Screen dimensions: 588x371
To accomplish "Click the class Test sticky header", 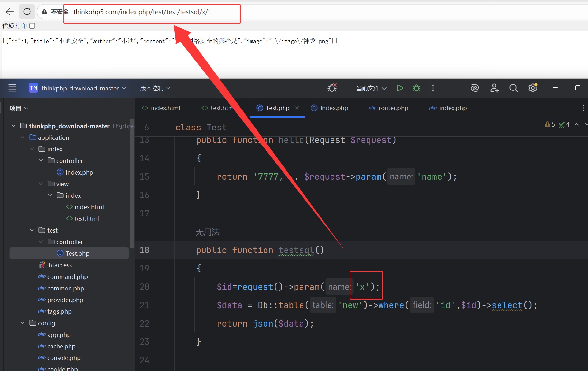I will point(201,128).
